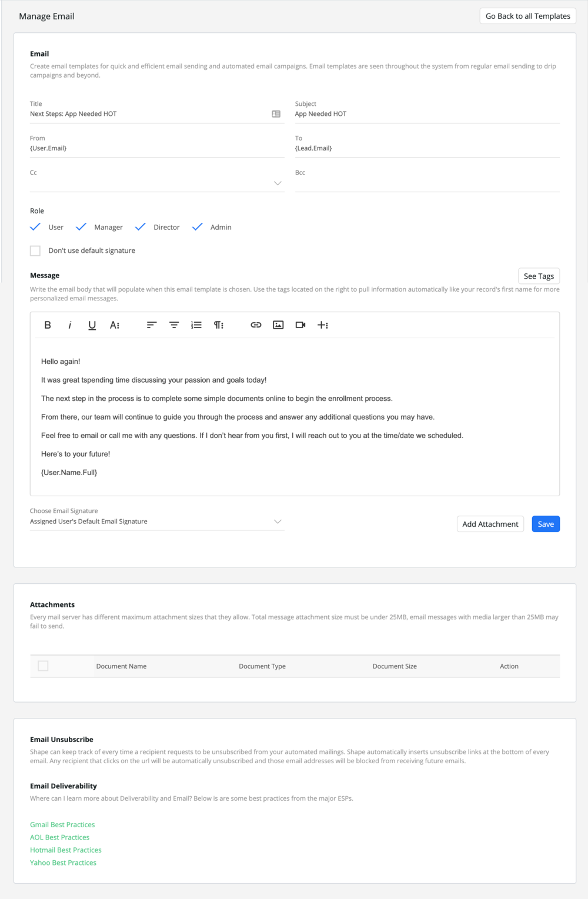Open the Choose Email Signature dropdown
The height and width of the screenshot is (899, 588).
click(157, 522)
